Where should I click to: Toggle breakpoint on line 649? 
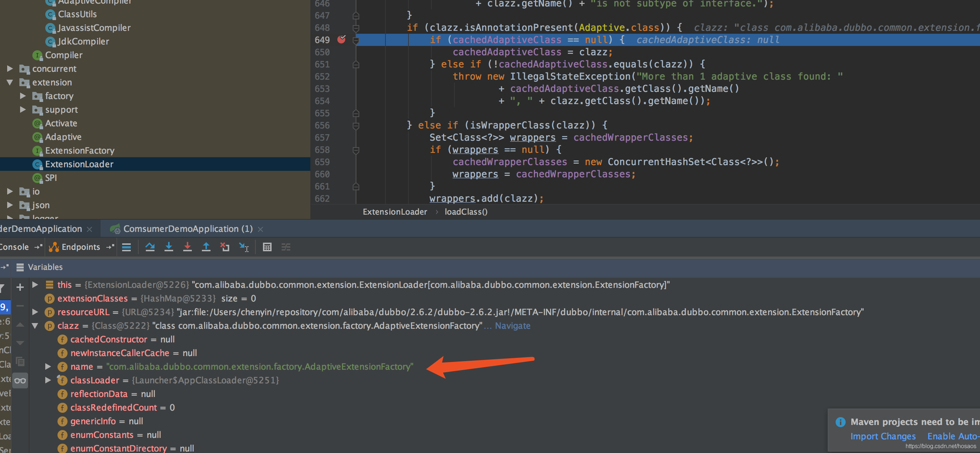(x=341, y=39)
